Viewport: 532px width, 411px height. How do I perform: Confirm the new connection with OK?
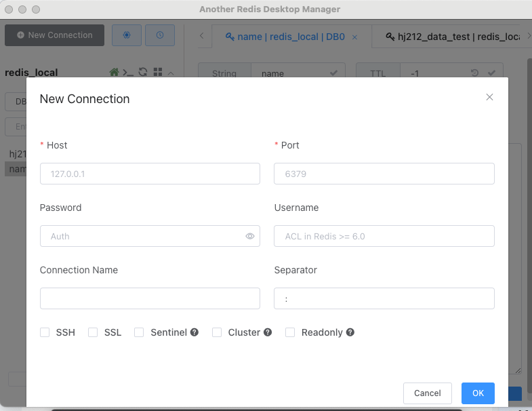pos(478,393)
